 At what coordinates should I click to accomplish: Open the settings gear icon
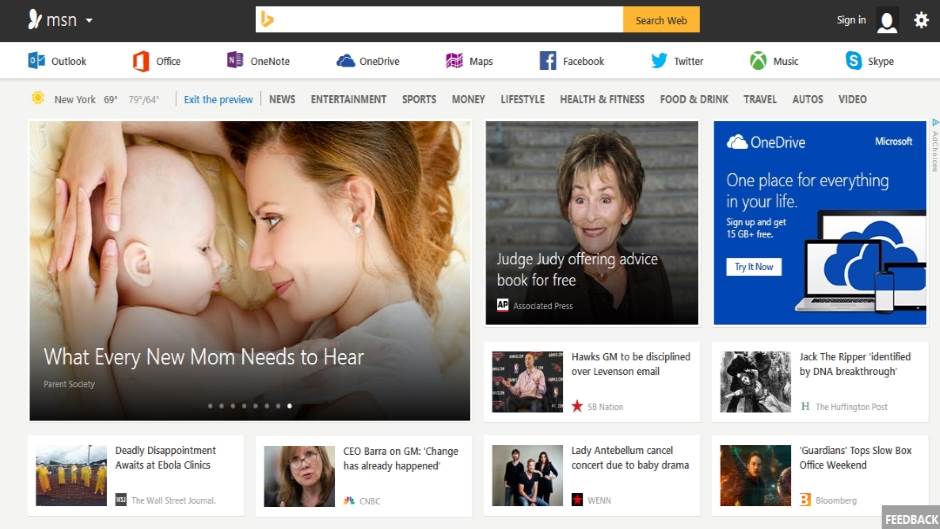(921, 20)
